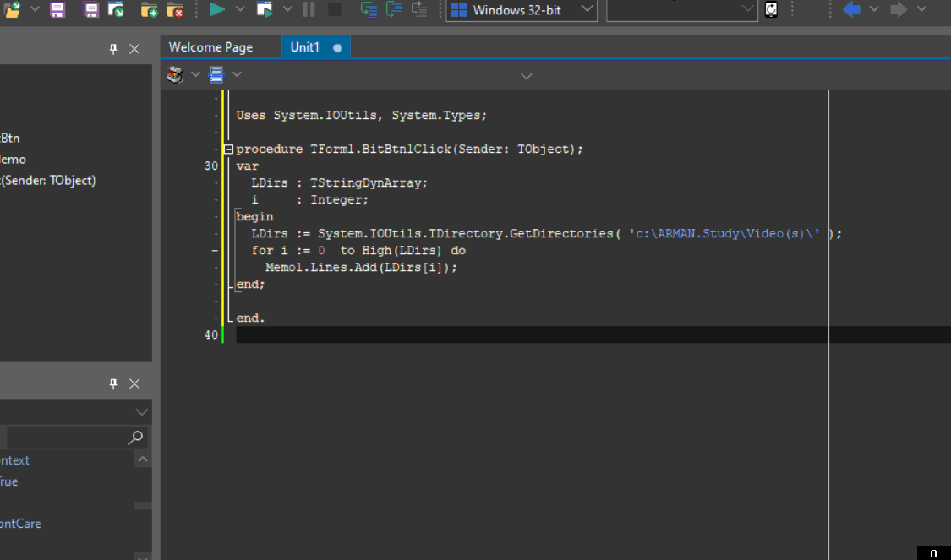Viewport: 951px width, 560px height.
Task: Close the upper left panel
Action: pyautogui.click(x=134, y=49)
